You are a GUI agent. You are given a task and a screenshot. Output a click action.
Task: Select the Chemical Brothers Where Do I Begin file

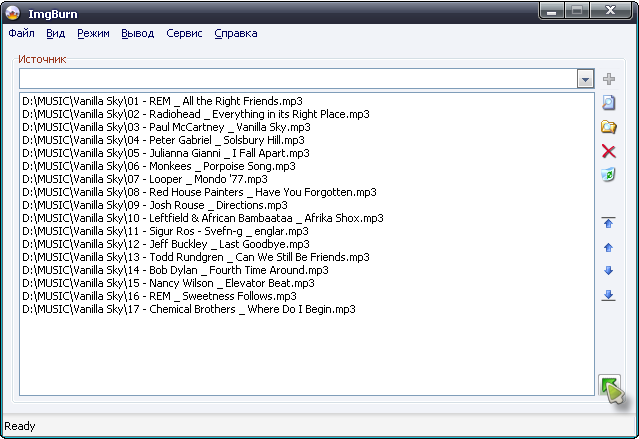(x=189, y=309)
